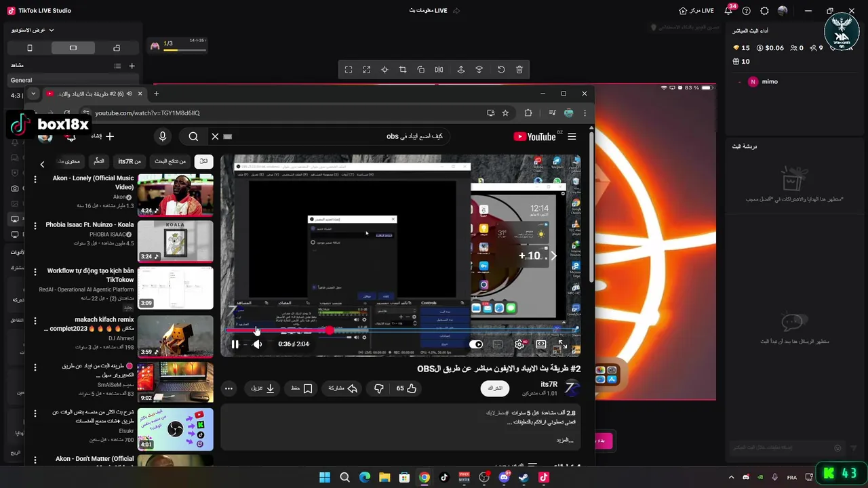The height and width of the screenshot is (488, 868).
Task: Move source layer up
Action: 461,70
